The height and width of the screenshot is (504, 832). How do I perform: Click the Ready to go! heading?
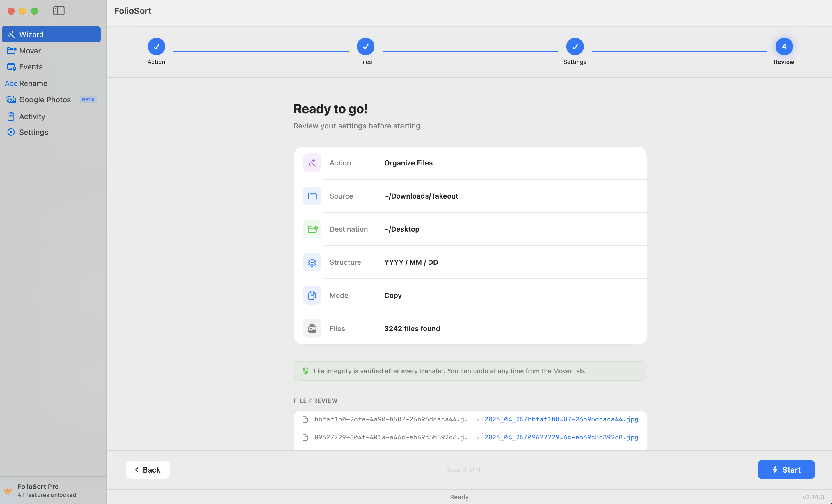click(330, 109)
